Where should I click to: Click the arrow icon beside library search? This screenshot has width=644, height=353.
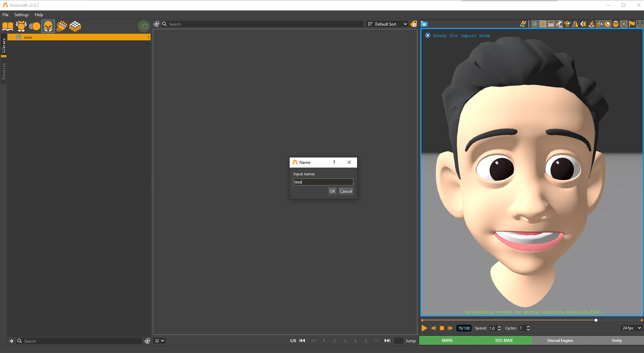[x=11, y=341]
